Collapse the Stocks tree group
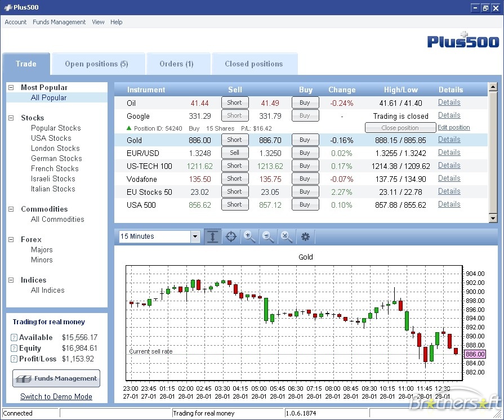 pos(11,118)
